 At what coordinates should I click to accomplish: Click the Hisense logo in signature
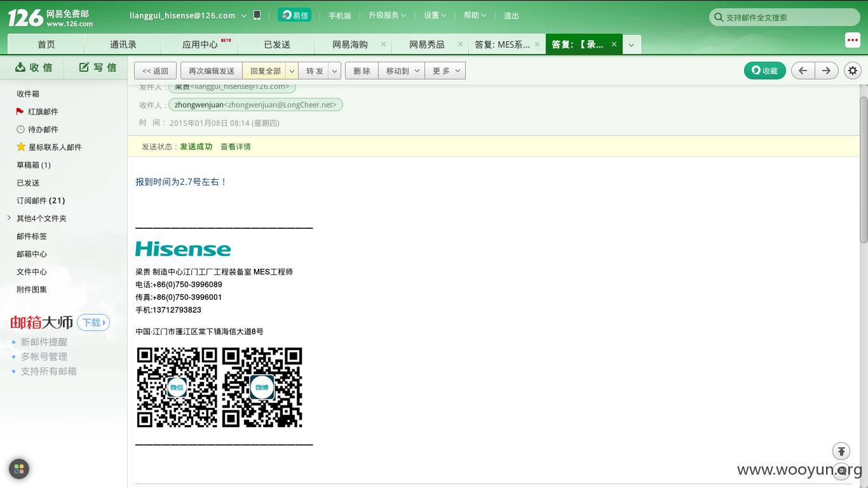[x=183, y=248]
